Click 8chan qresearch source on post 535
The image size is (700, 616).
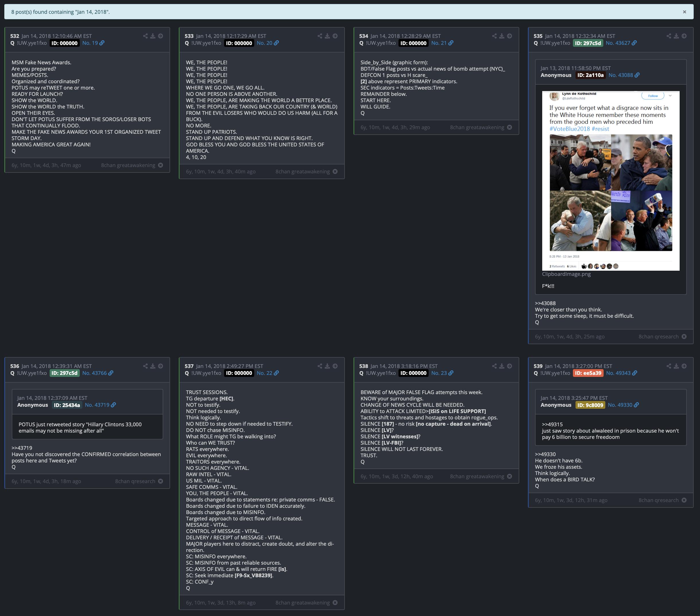coord(658,336)
